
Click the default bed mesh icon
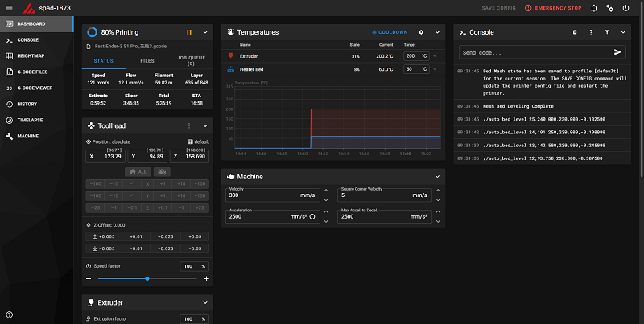(191, 141)
